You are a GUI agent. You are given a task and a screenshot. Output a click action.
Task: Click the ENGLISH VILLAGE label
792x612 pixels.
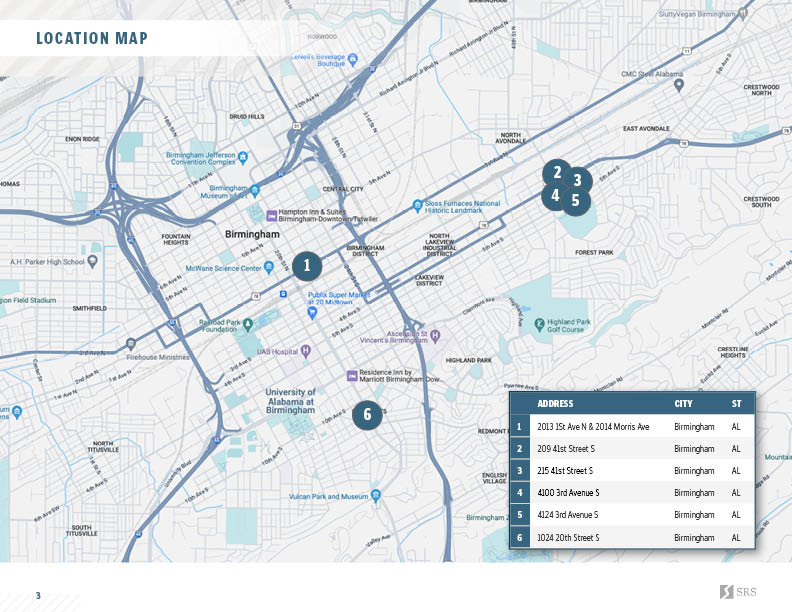click(x=494, y=478)
